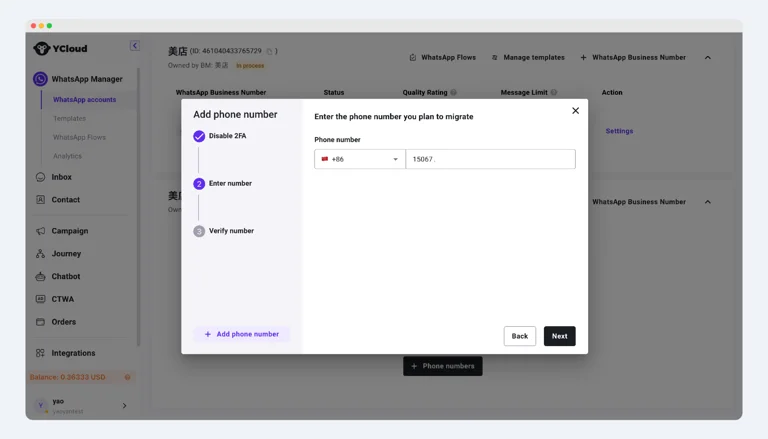
Task: Click the Phone numbers button
Action: (443, 366)
